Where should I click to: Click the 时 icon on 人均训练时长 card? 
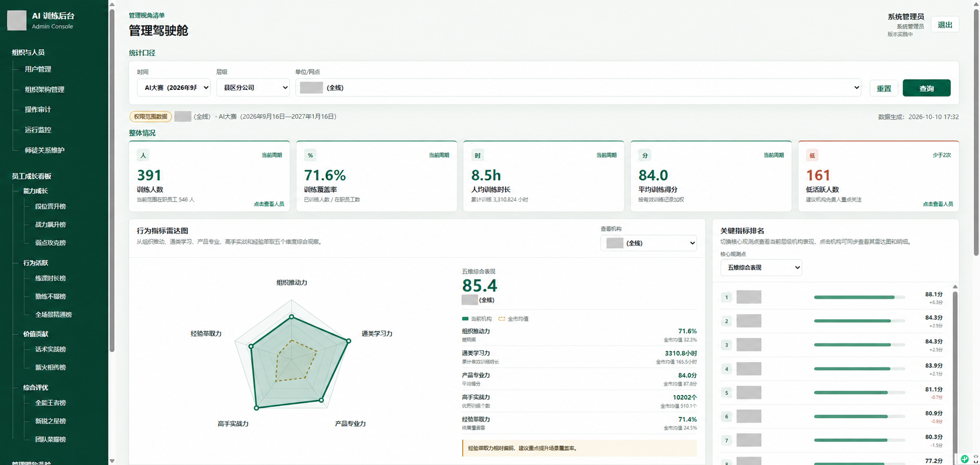coord(477,156)
